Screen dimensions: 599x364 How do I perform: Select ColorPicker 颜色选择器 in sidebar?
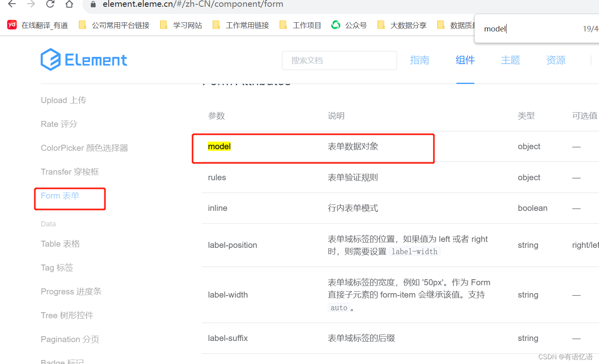[84, 148]
